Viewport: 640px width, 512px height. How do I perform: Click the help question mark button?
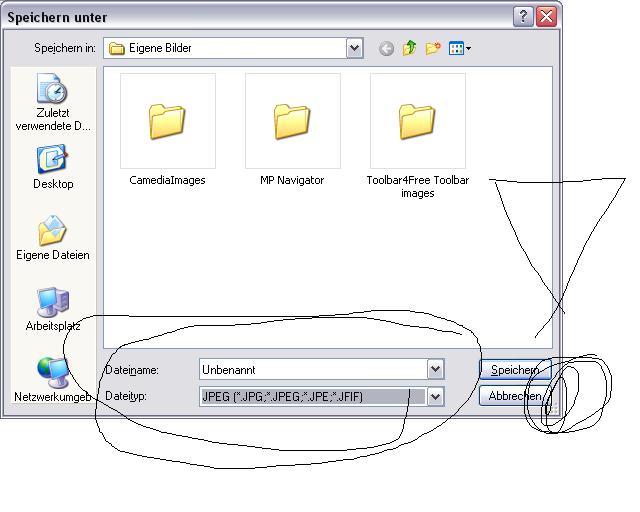pos(524,17)
